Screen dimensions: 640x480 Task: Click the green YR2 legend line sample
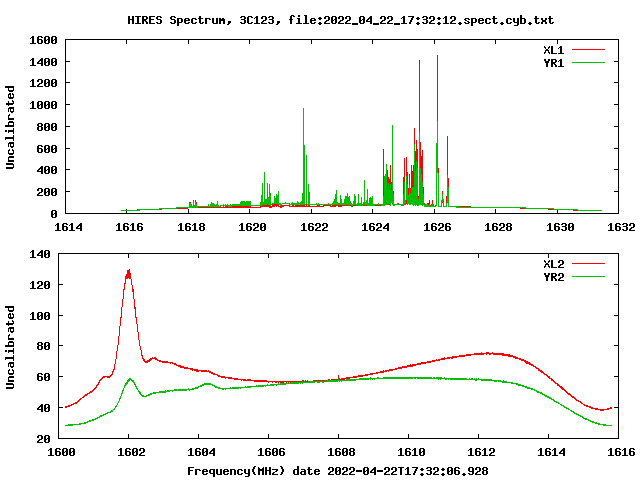point(588,277)
